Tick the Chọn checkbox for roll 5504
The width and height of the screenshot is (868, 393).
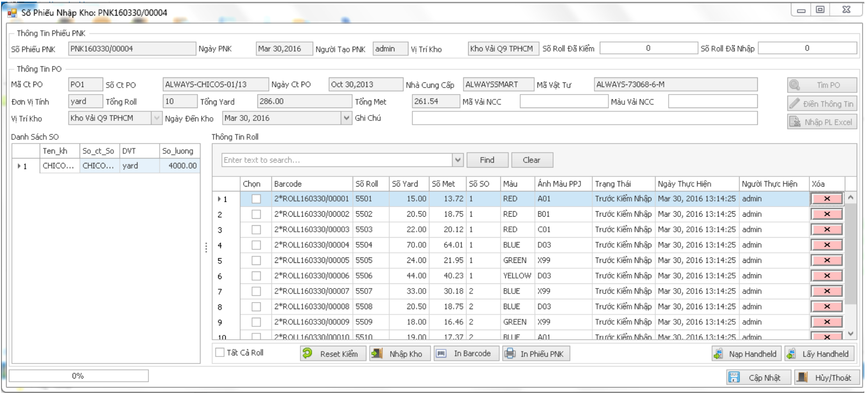point(256,245)
